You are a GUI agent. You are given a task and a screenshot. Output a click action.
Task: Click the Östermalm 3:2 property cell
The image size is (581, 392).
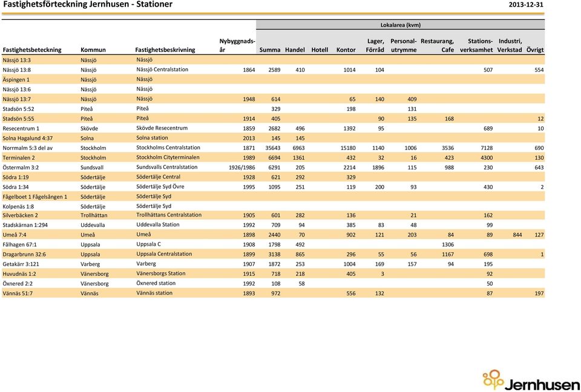21,168
